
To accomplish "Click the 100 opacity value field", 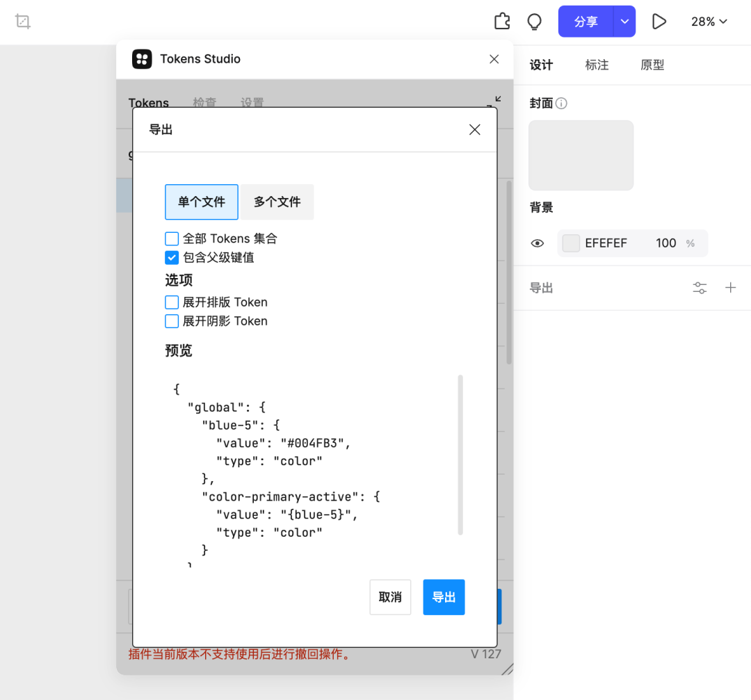I will coord(665,243).
